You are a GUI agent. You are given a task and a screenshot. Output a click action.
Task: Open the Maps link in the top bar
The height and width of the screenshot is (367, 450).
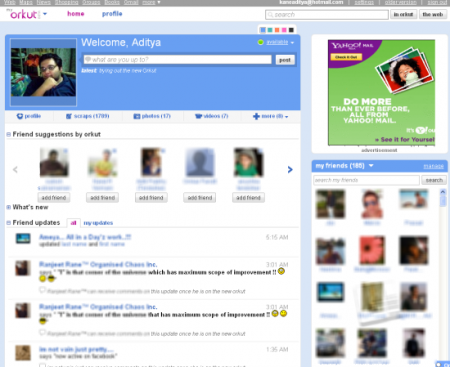coord(26,2)
